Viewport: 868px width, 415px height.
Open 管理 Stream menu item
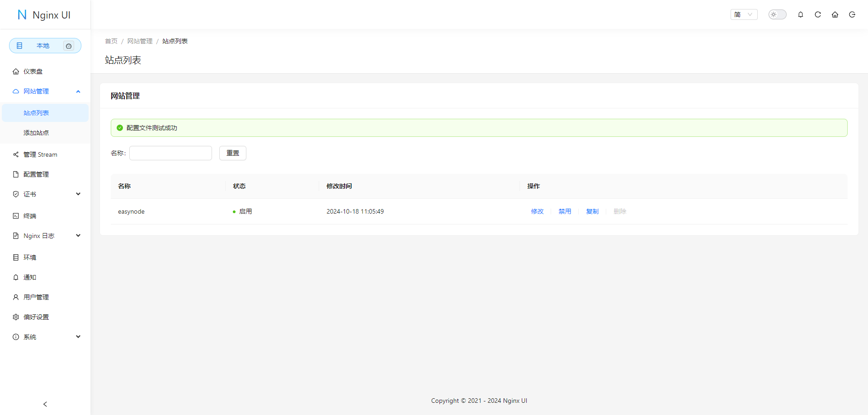pos(45,154)
